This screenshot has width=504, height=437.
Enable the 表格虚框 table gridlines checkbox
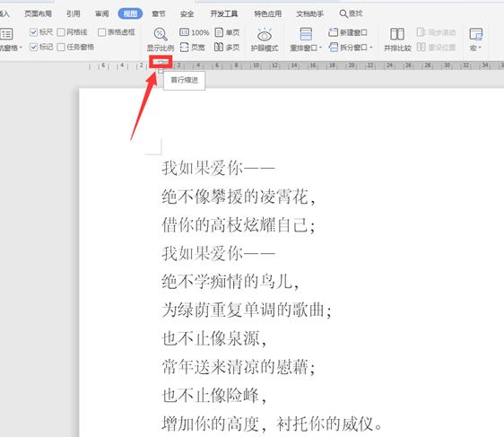point(101,32)
